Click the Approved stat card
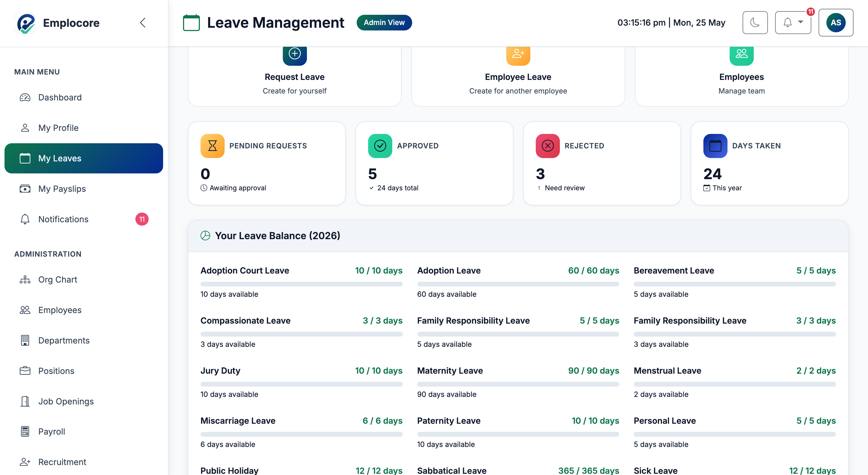 coord(434,163)
